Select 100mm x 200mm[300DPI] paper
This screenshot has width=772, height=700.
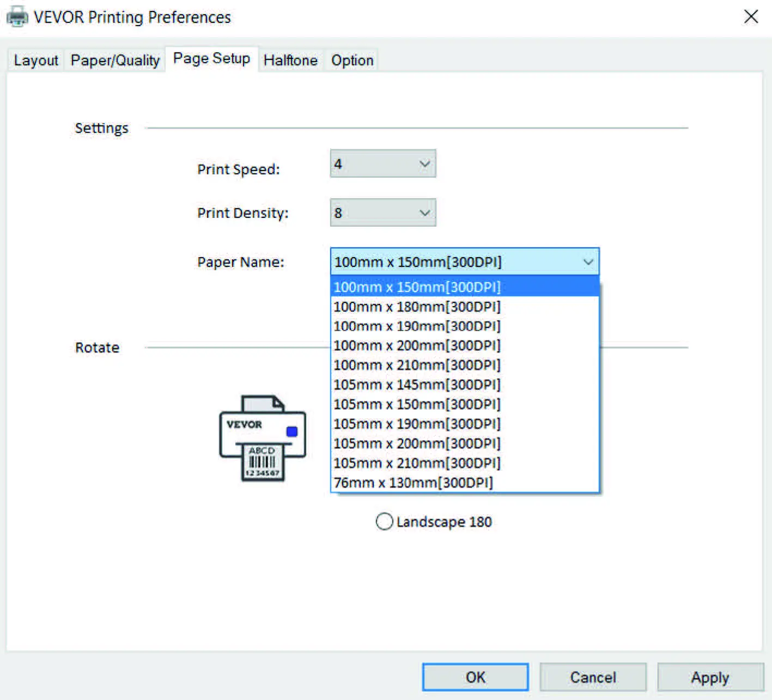[x=465, y=345]
